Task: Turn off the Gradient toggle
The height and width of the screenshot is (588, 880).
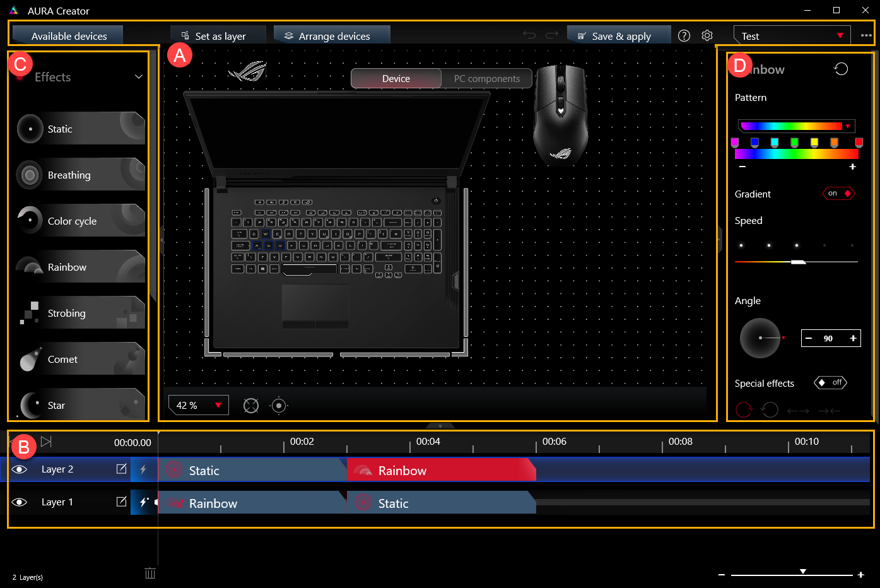Action: point(838,194)
